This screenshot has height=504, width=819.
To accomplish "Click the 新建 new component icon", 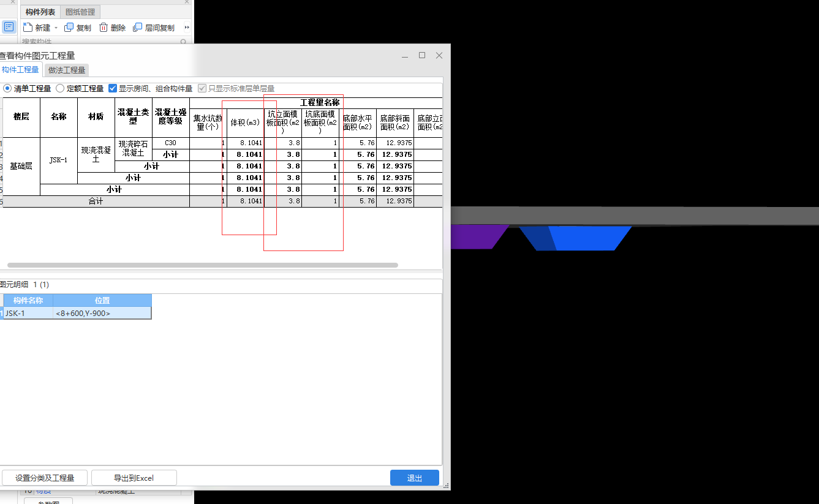I will [28, 28].
